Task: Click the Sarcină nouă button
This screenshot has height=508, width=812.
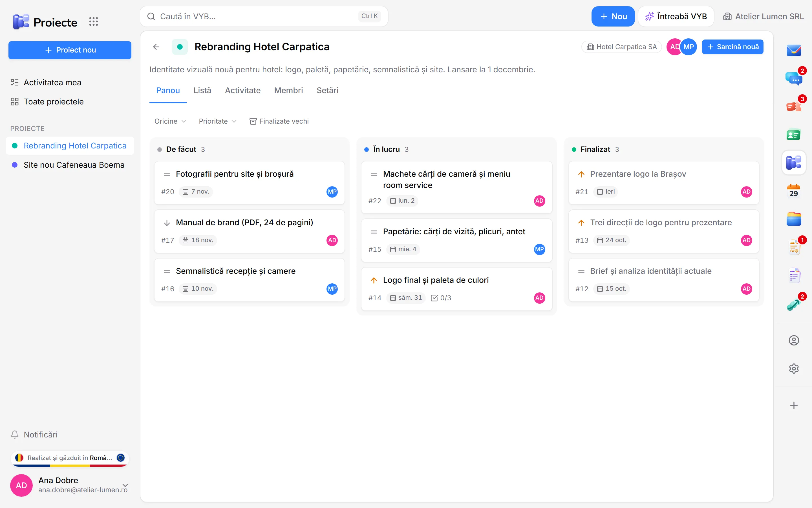Action: pos(732,47)
